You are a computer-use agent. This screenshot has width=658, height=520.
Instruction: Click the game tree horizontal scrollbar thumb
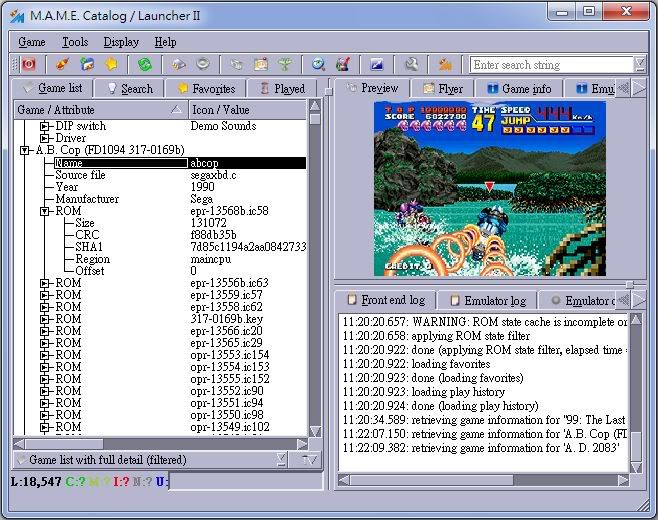(64, 444)
